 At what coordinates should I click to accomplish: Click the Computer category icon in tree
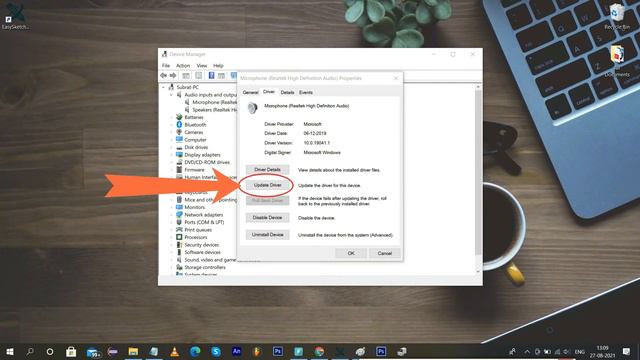(179, 140)
